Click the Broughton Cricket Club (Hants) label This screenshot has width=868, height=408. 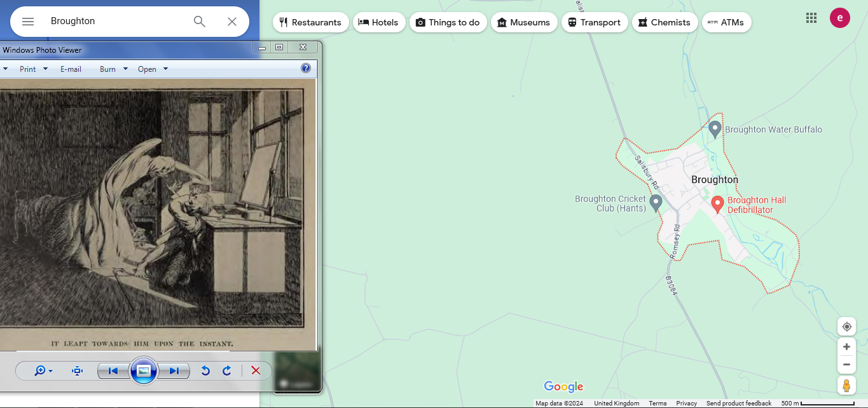610,203
